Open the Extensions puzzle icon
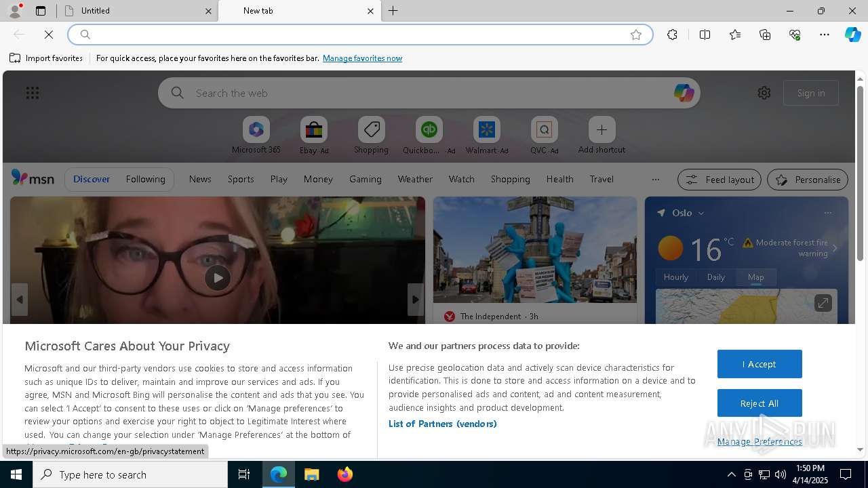Image resolution: width=868 pixels, height=488 pixels. tap(672, 35)
